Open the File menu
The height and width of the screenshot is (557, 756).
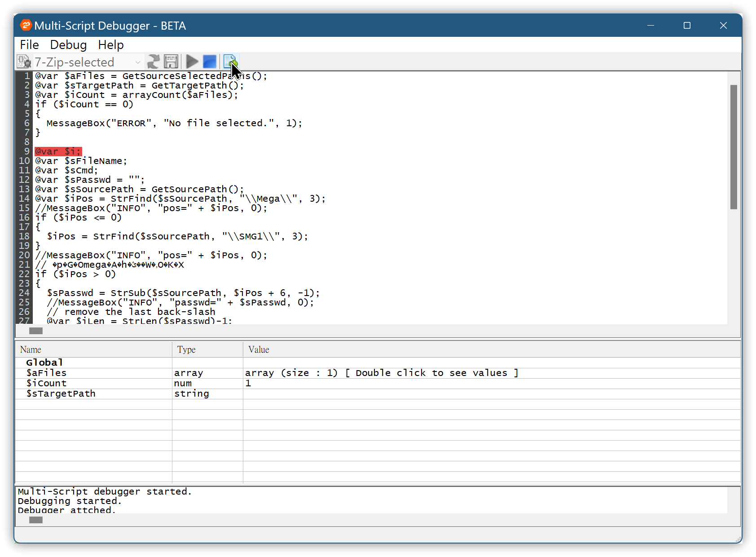(29, 45)
